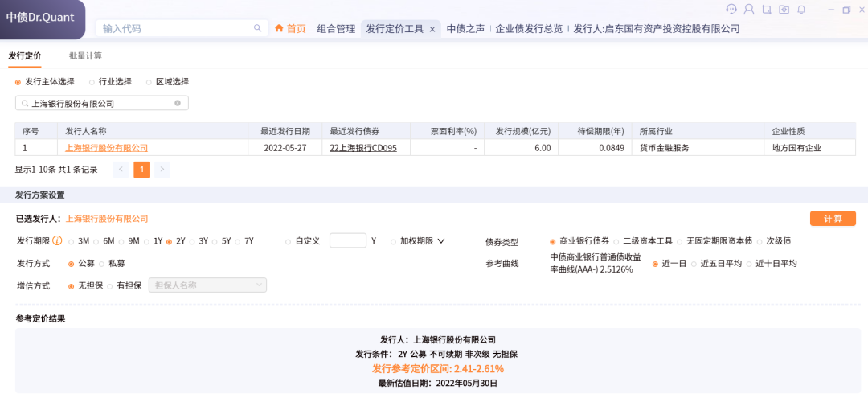Open the 组合管理 tab

coord(336,29)
